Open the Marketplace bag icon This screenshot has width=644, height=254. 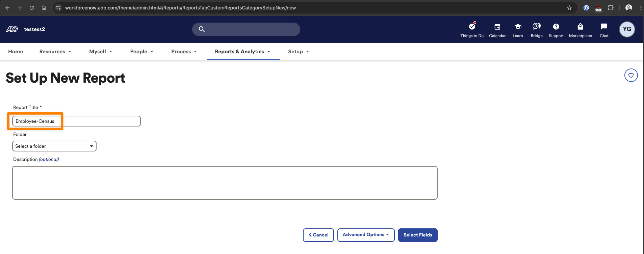coord(581,27)
